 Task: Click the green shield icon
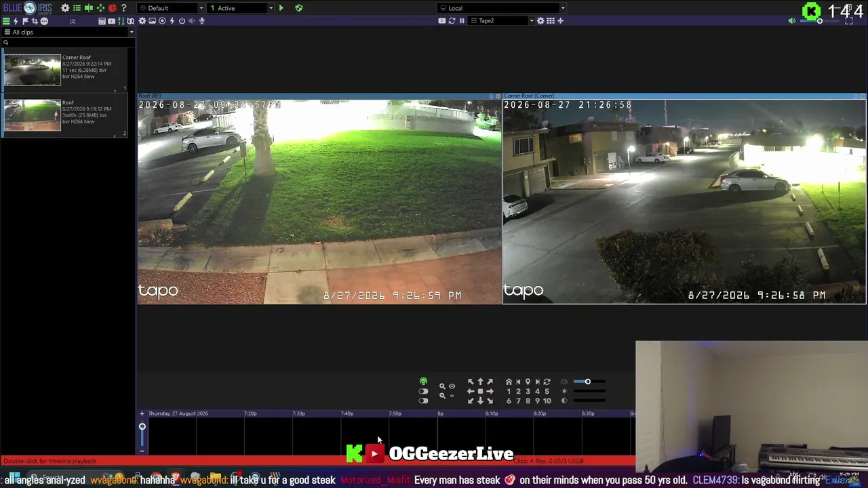pos(298,8)
